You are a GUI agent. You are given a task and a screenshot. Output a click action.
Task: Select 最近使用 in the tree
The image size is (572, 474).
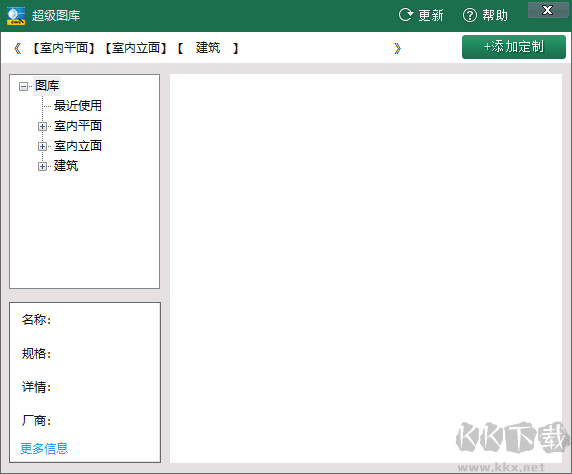pos(78,106)
